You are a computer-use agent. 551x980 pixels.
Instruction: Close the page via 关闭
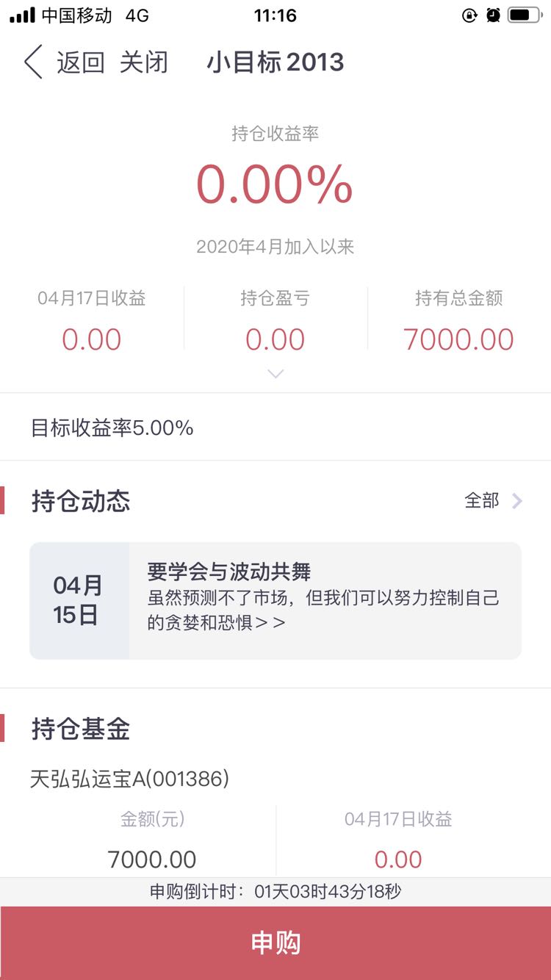pos(144,62)
